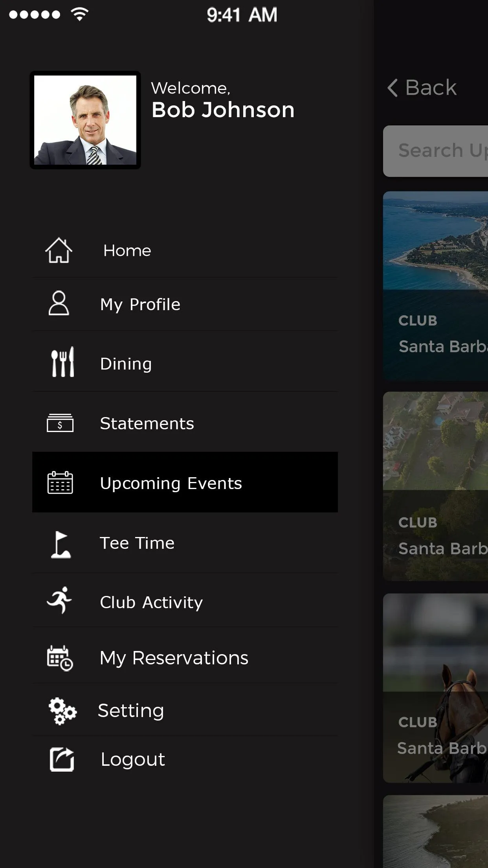Image resolution: width=488 pixels, height=868 pixels.
Task: Tap the Bob Johnson name text
Action: coord(223,110)
